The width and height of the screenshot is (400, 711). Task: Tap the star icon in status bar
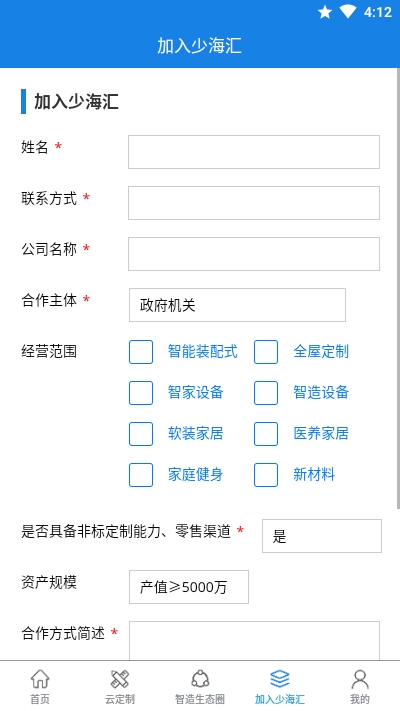point(325,12)
